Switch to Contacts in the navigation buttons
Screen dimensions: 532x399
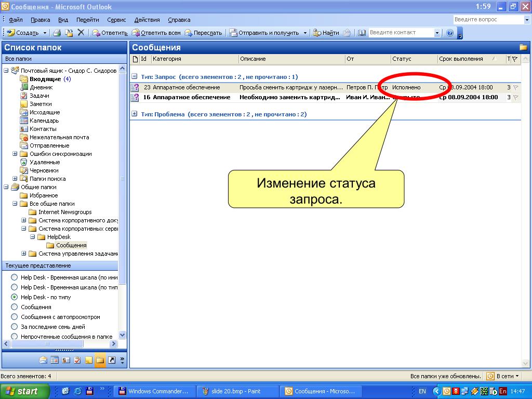[x=66, y=360]
